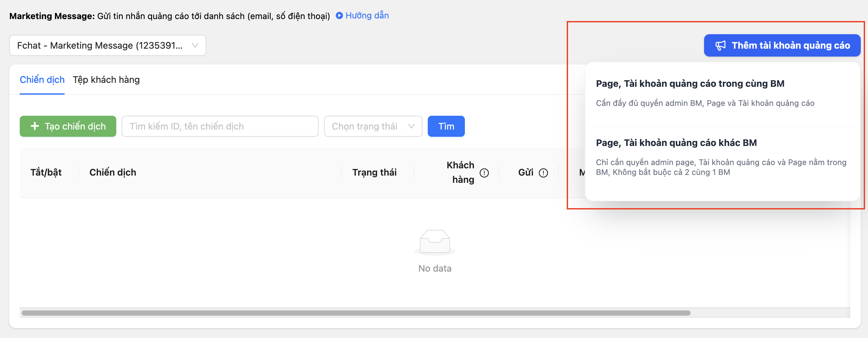The image size is (868, 338).
Task: Click the info icon next to Gửi
Action: point(543,173)
